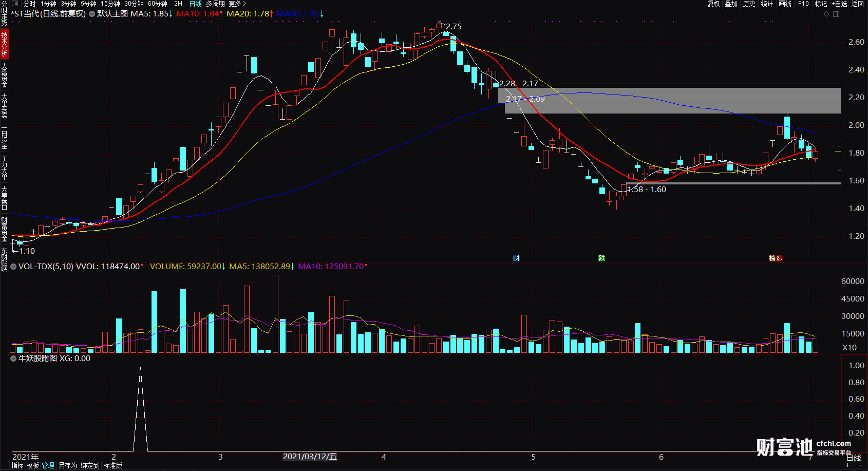Activate the 画线 drawing tool
Image resolution: width=868 pixels, height=471 pixels.
pyautogui.click(x=785, y=4)
